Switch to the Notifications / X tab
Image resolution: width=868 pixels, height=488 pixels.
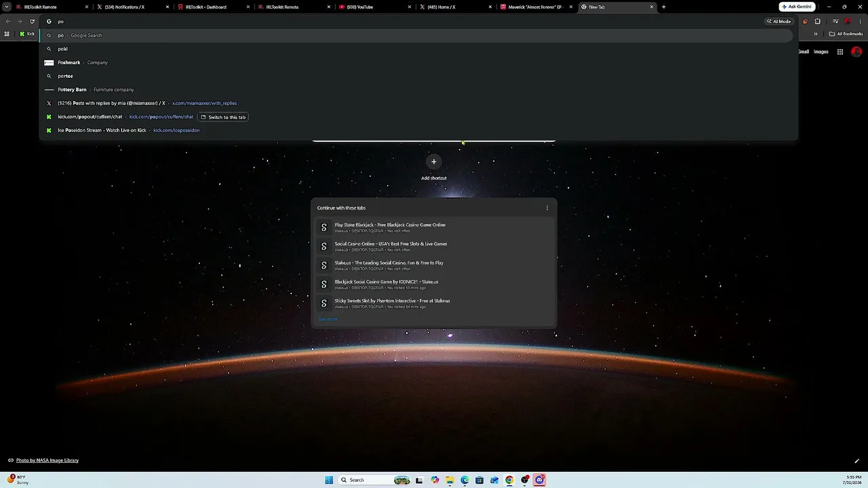tap(132, 7)
